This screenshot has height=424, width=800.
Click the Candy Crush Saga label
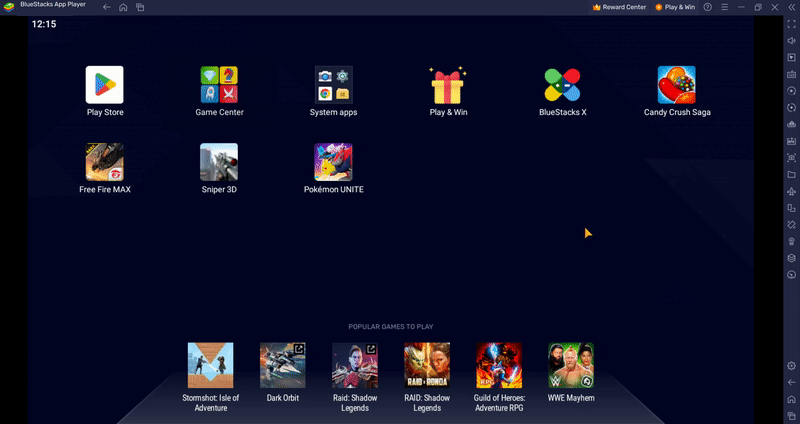coord(677,112)
